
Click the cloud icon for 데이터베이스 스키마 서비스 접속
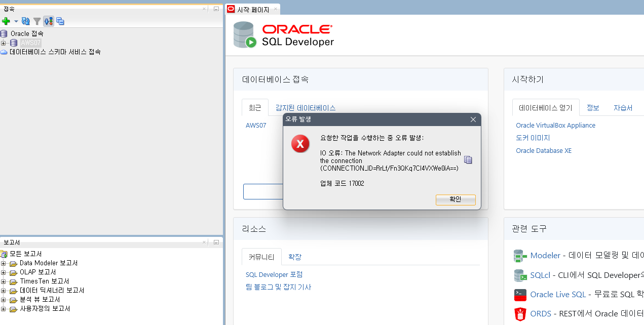[4, 52]
